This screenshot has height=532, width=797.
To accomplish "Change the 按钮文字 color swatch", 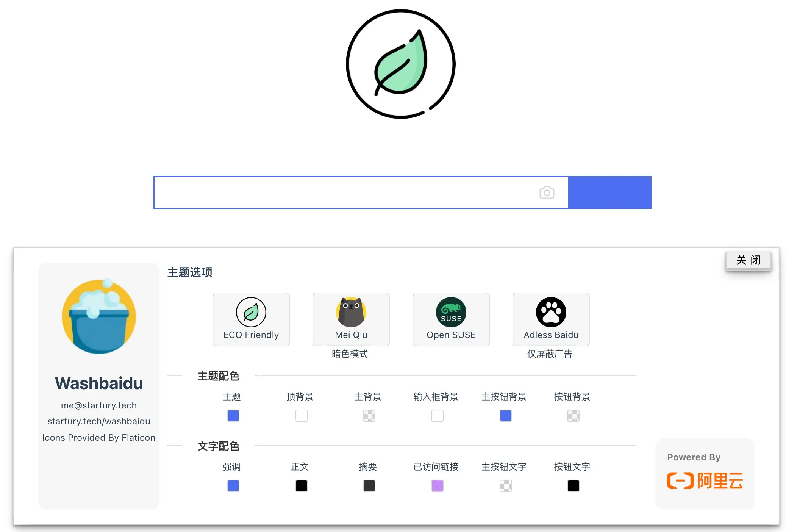I will click(574, 486).
